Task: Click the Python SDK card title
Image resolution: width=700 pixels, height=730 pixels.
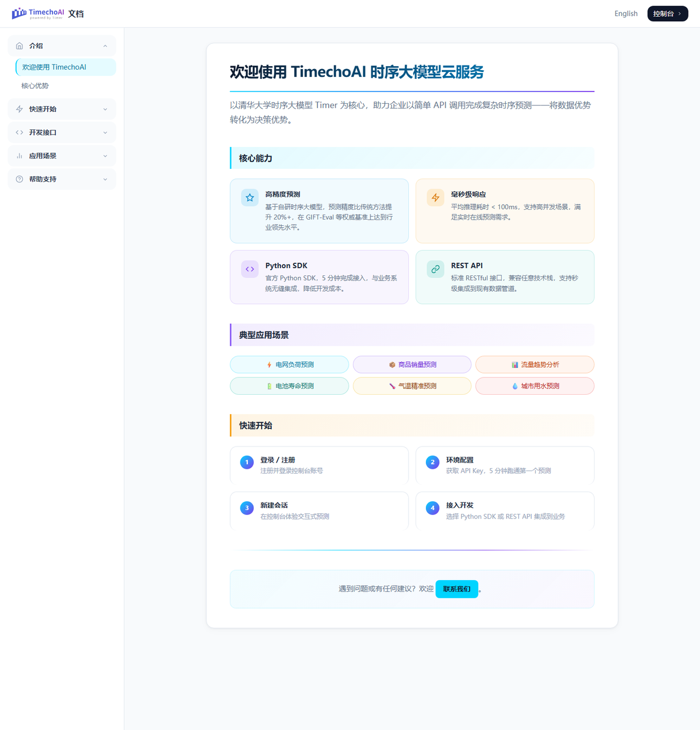Action: [286, 266]
